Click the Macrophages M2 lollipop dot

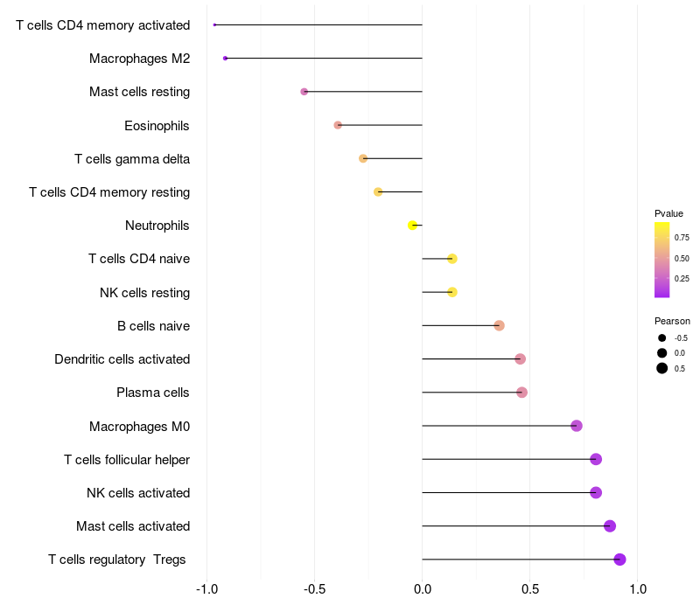[225, 59]
